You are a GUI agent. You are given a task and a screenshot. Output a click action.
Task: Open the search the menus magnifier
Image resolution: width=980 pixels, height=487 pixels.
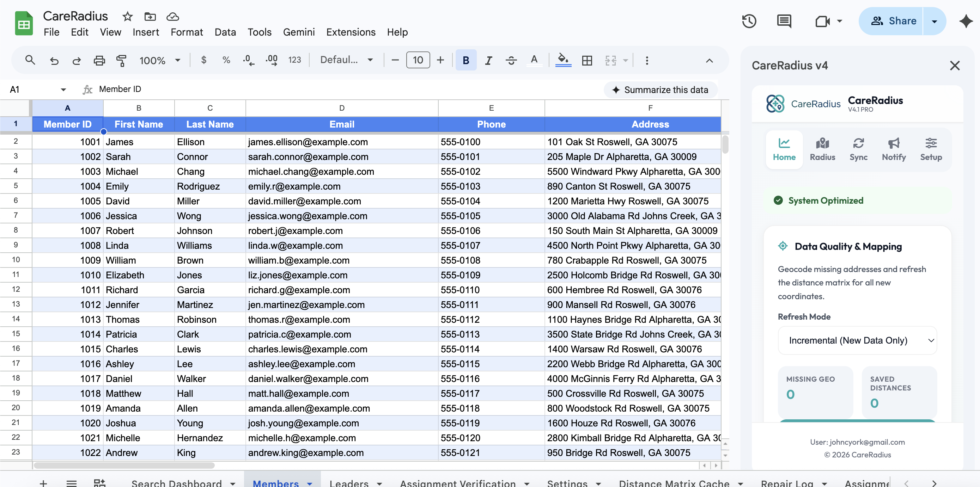[30, 60]
